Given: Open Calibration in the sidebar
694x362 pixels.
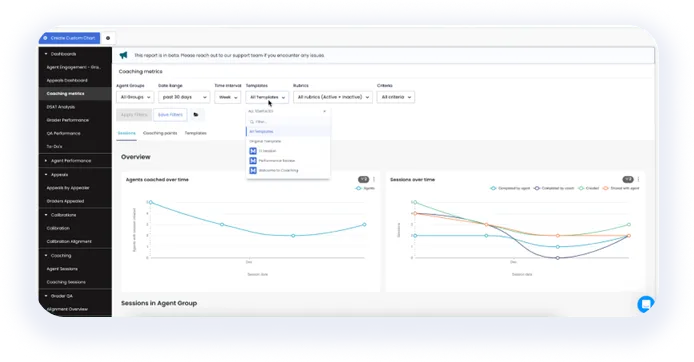Looking at the screenshot, I should tap(58, 228).
